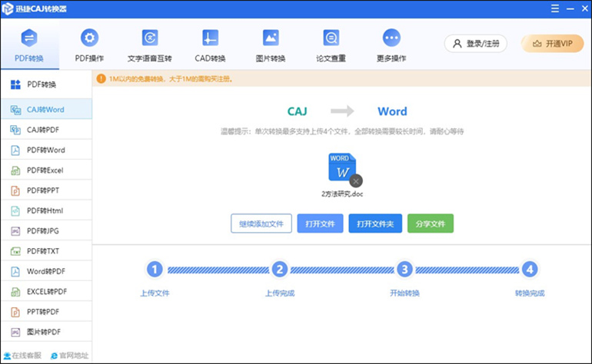The height and width of the screenshot is (364, 592).
Task: Switch to Word转PDF mode
Action: click(x=46, y=271)
